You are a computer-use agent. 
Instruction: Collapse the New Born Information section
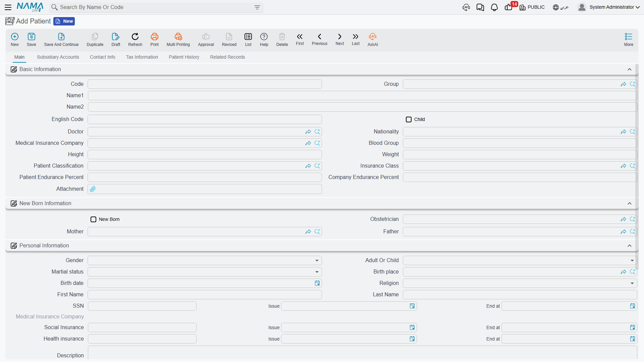(x=629, y=203)
